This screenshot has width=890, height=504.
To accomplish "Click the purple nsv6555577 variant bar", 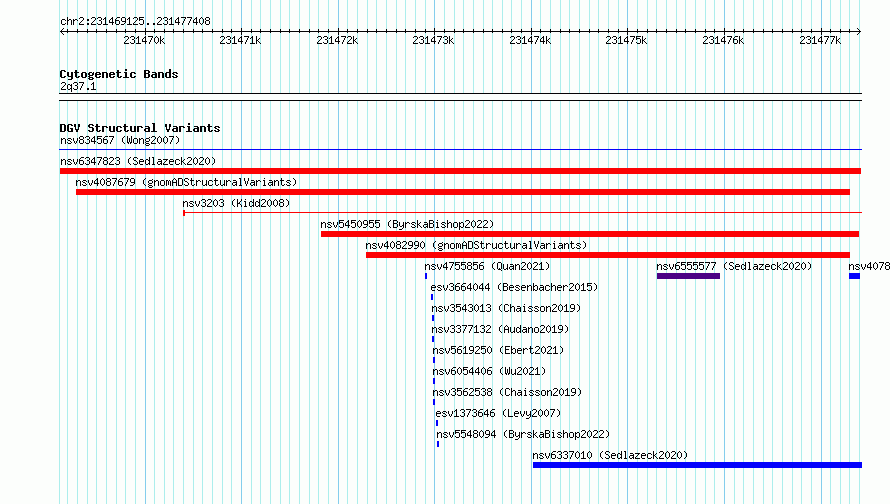I will 688,276.
